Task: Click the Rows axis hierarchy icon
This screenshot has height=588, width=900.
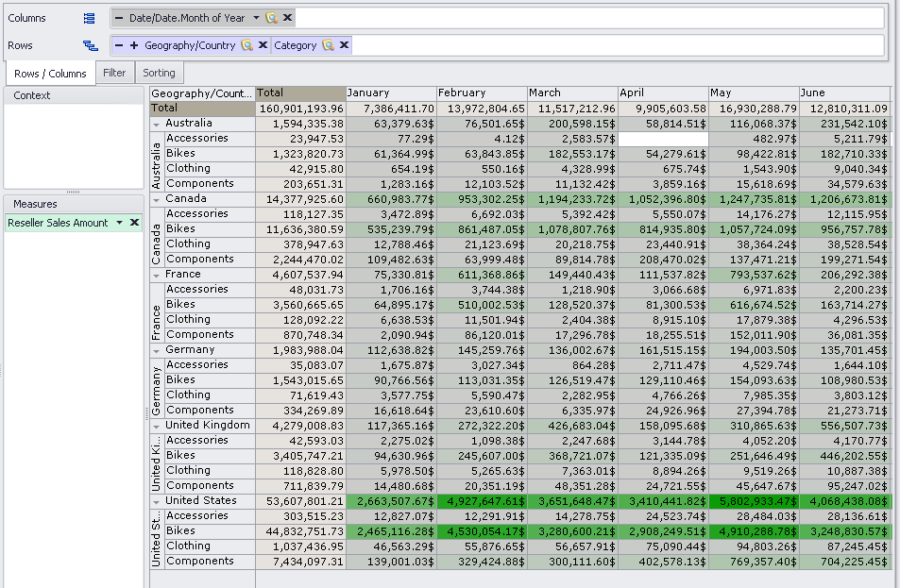Action: [x=90, y=45]
